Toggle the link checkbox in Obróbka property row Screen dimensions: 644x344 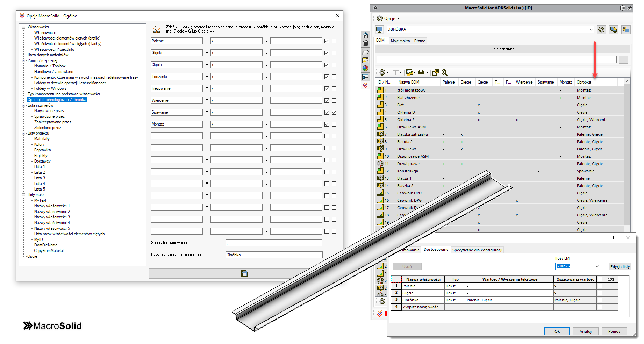tap(600, 300)
